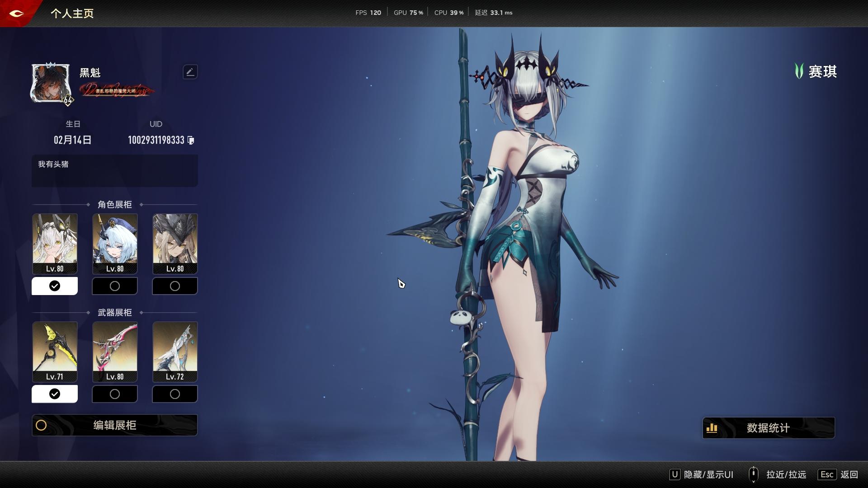Select the third character showcase radio circle
This screenshot has height=488, width=868.
point(175,286)
